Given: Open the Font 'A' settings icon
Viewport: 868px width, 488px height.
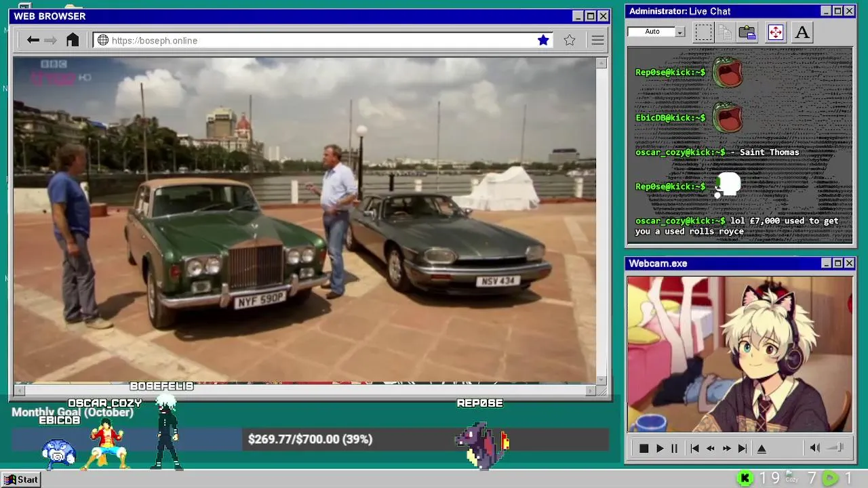Looking at the screenshot, I should pos(802,32).
